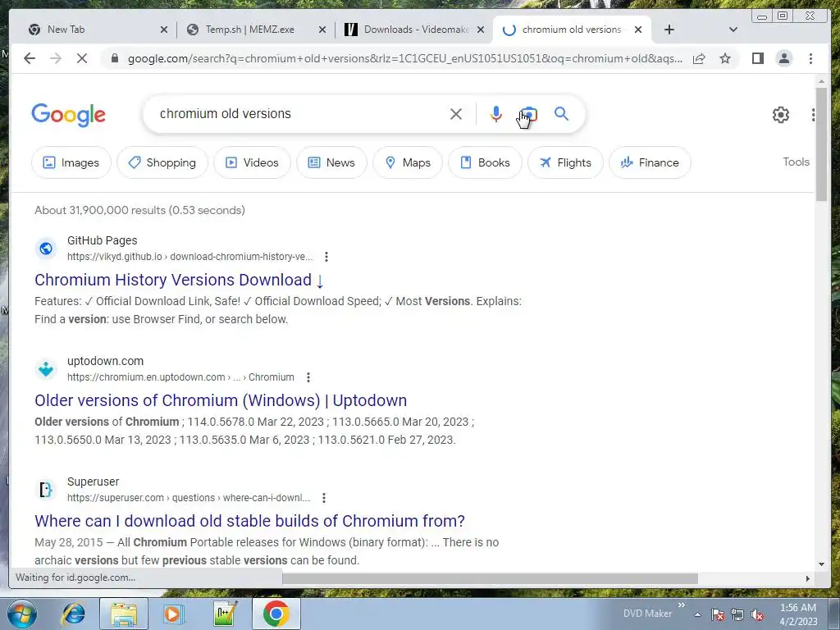Open Windows Explorer from taskbar
Screen dimensions: 840x630
tap(124, 614)
